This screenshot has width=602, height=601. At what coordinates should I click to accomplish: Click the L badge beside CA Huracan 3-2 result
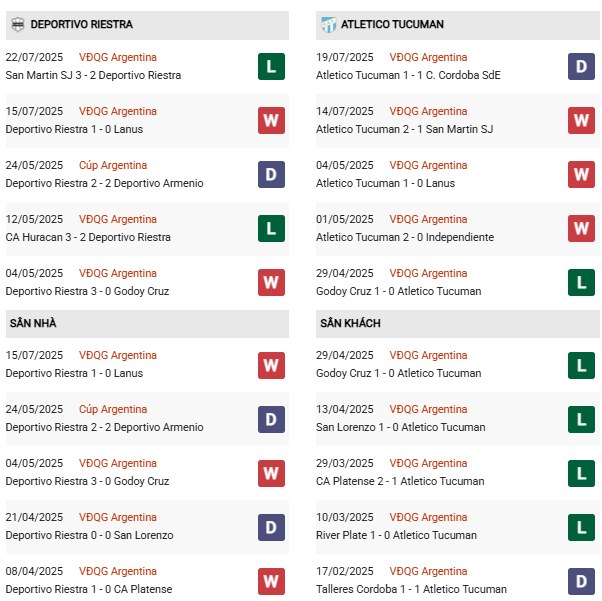click(x=270, y=228)
